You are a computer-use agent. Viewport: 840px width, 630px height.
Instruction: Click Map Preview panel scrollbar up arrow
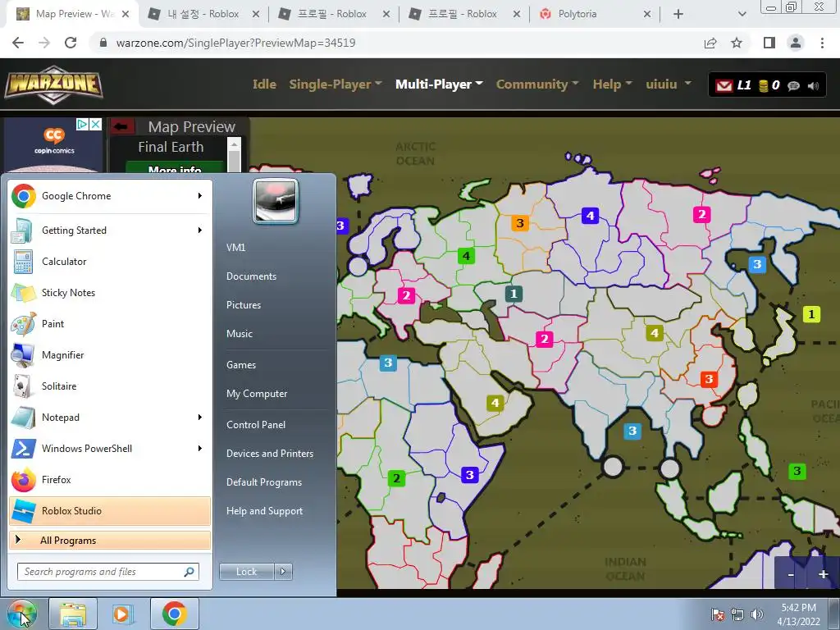point(234,143)
